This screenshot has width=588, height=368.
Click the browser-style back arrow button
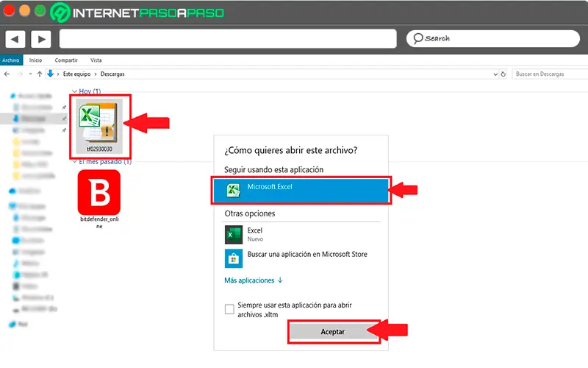pyautogui.click(x=15, y=39)
